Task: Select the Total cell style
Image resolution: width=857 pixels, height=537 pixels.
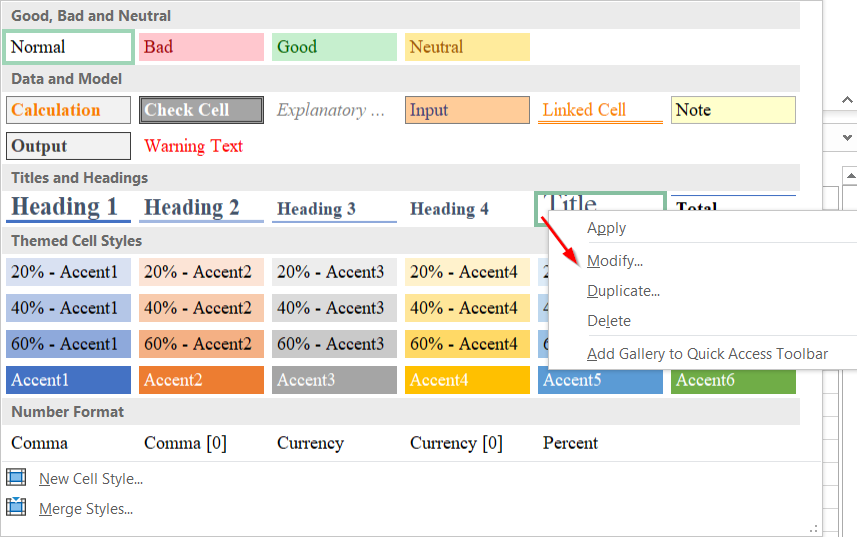Action: (733, 203)
